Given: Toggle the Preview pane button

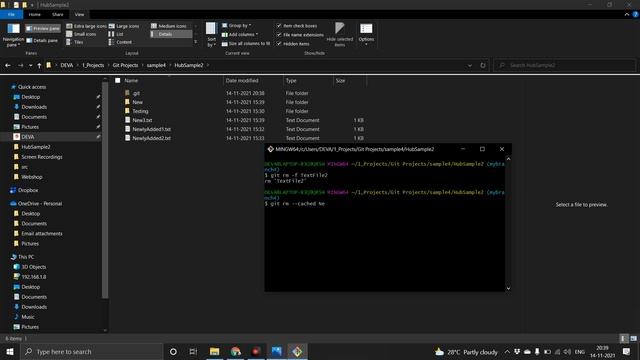Looking at the screenshot, I should pos(43,29).
